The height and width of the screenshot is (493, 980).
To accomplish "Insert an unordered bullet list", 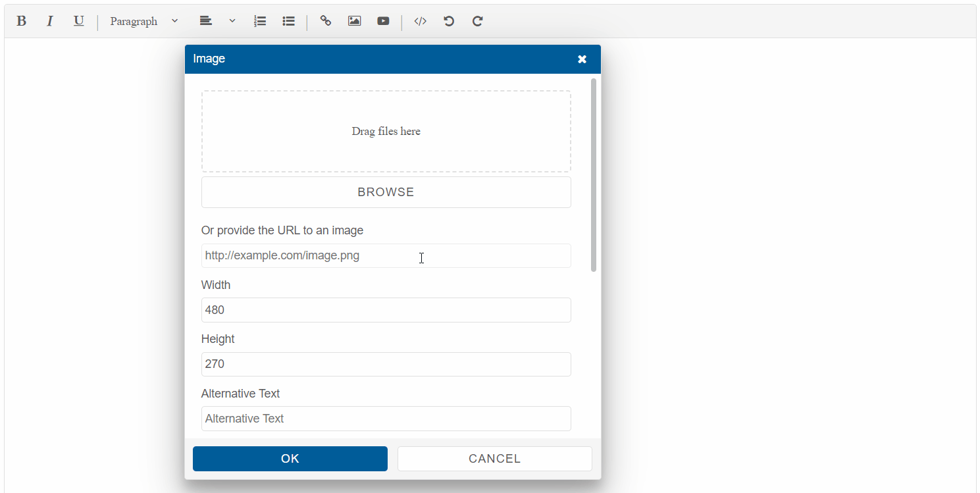I will (x=288, y=21).
